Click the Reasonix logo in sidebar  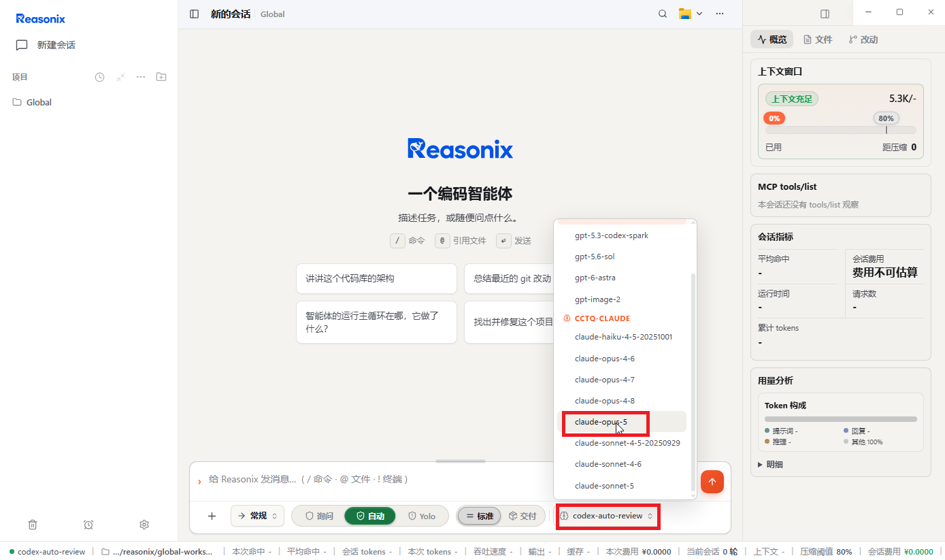pyautogui.click(x=41, y=18)
